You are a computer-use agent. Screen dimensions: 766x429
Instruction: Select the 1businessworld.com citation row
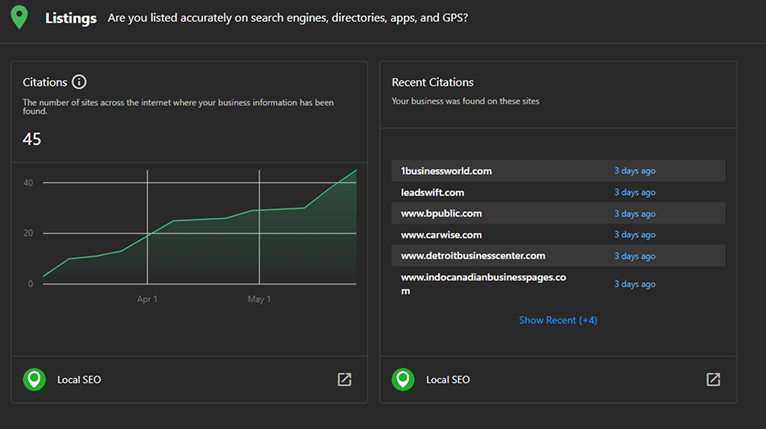(446, 171)
